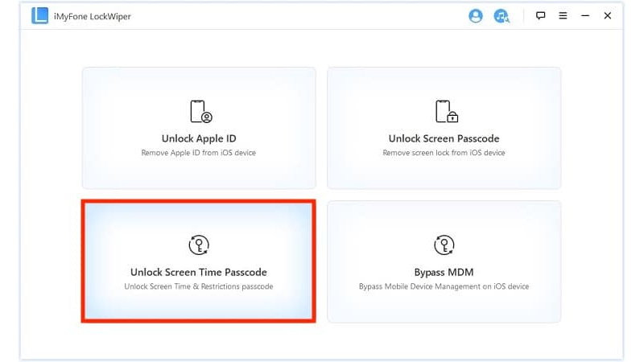
Task: Minimize the LockWiper window
Action: [x=585, y=15]
